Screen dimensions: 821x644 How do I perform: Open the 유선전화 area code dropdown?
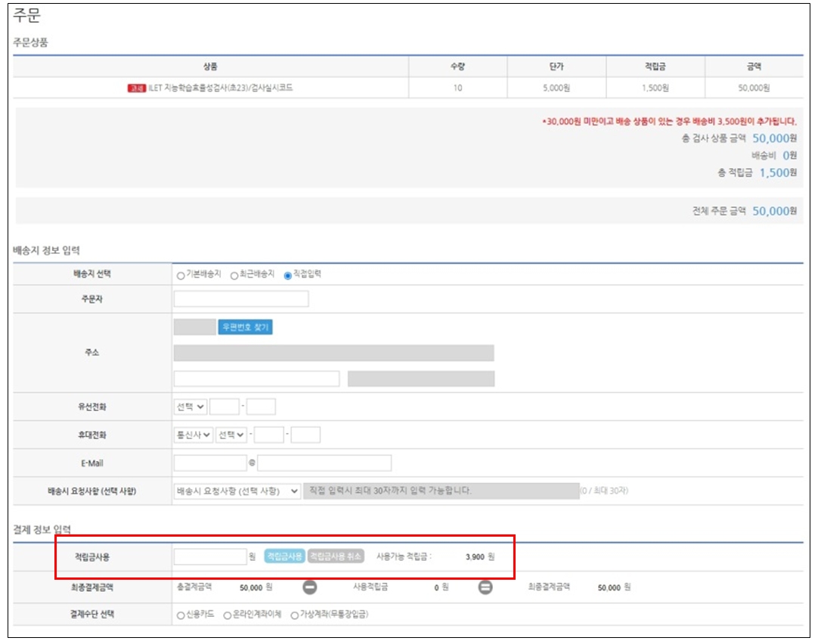point(190,407)
